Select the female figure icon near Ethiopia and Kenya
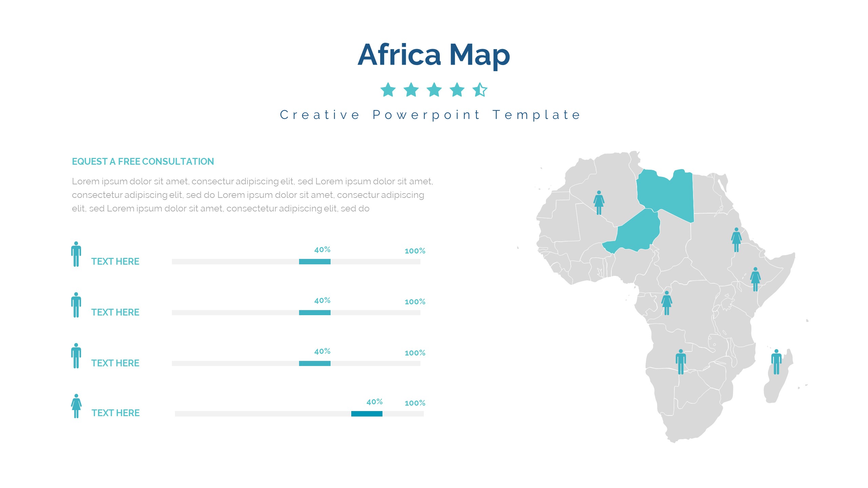This screenshot has width=868, height=488. (x=755, y=279)
